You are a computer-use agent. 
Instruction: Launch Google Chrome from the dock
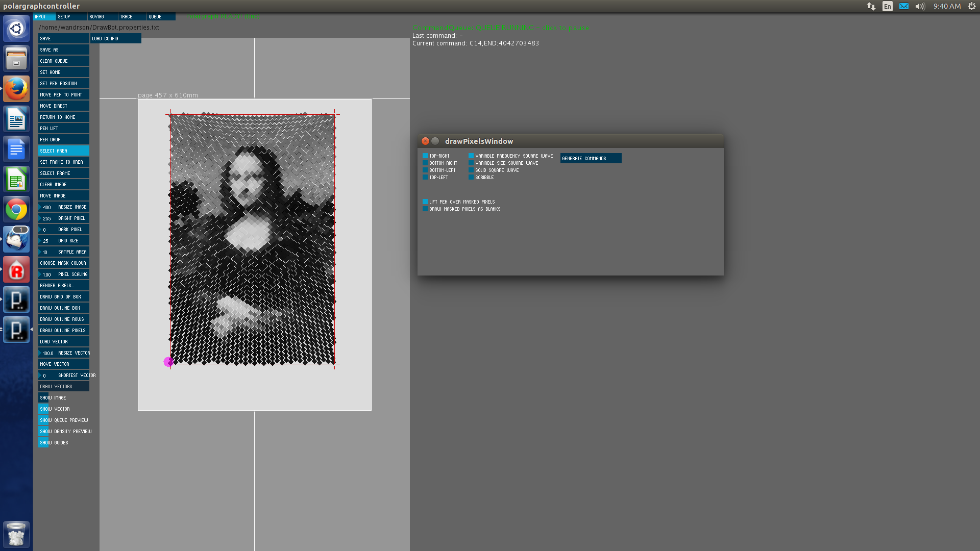tap(16, 209)
